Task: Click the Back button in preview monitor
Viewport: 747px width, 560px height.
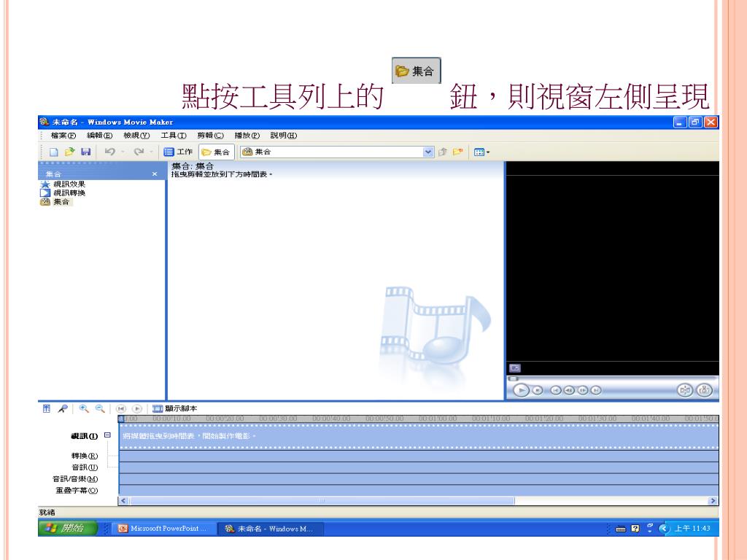Action: [x=555, y=391]
